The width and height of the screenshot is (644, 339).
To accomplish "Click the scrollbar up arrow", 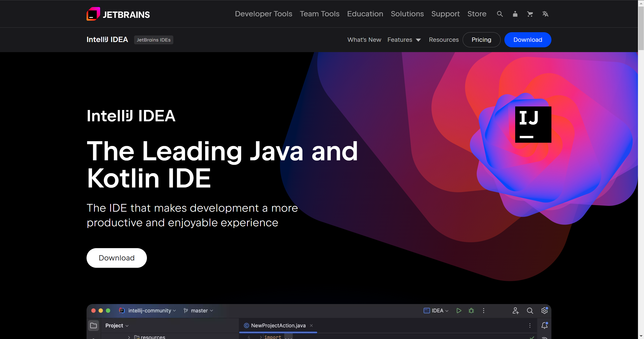I will [x=641, y=3].
